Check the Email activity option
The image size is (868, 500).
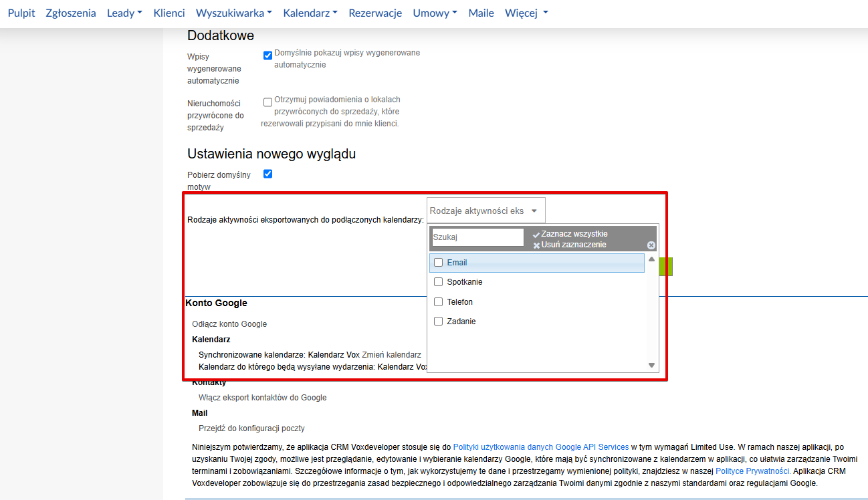[x=439, y=263]
